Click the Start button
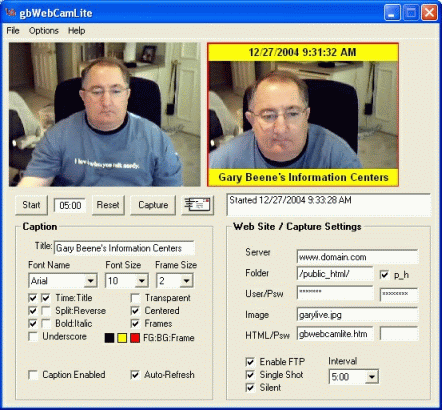The image size is (442, 410). [31, 205]
